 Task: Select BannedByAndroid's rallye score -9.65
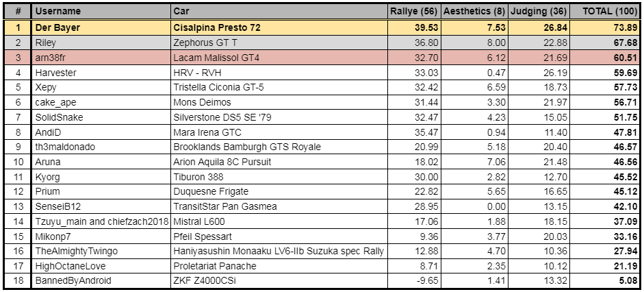click(424, 280)
